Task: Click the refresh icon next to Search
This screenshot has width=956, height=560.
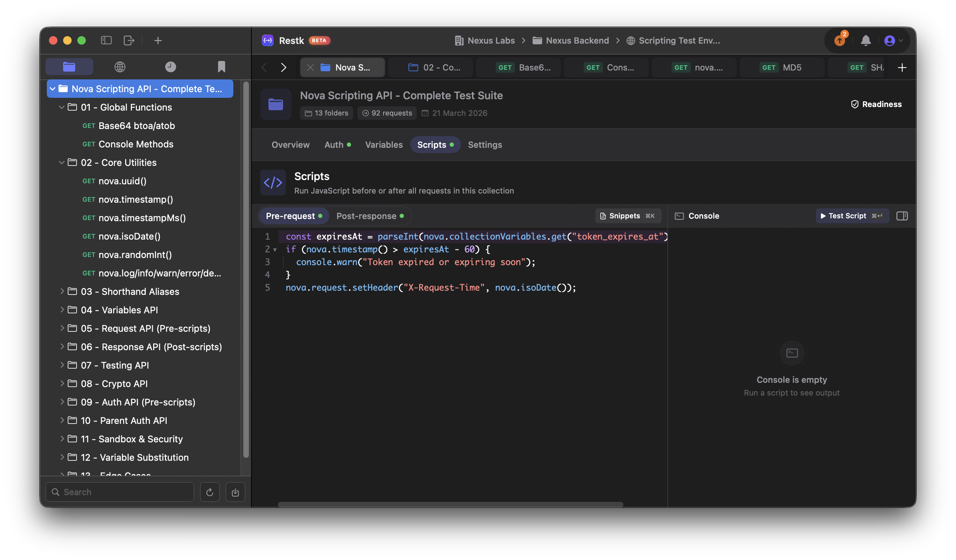Action: (x=210, y=492)
